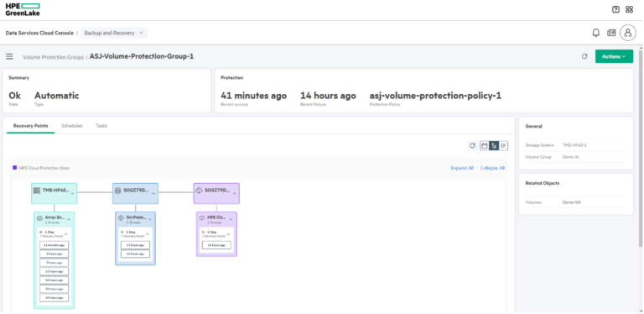Collapse the 0 - 1 Day group under On-Prem
The image size is (644, 314).
[x=147, y=234]
